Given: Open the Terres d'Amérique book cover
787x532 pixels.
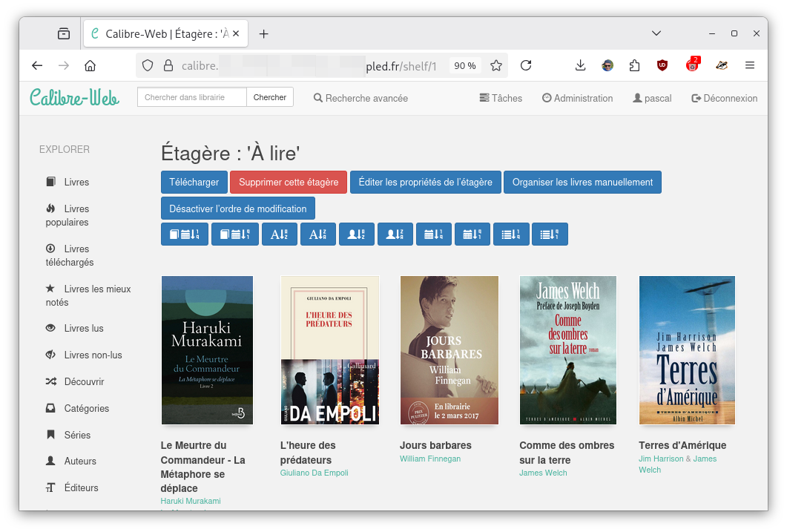Looking at the screenshot, I should [687, 350].
